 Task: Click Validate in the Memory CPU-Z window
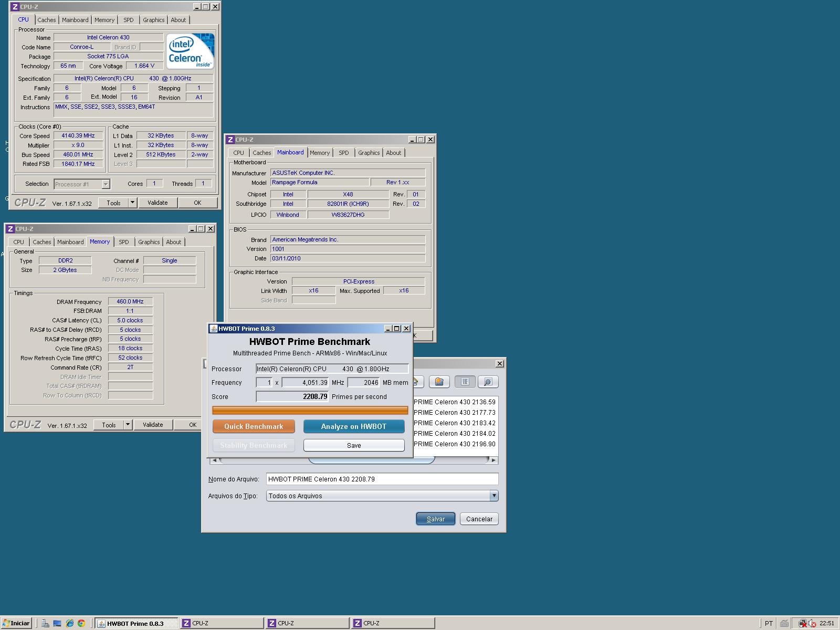coord(153,425)
